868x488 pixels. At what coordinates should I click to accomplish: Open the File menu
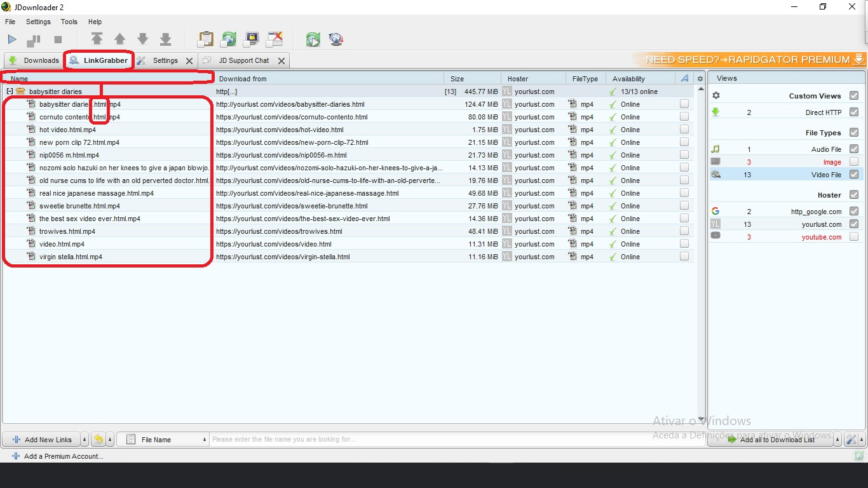[x=10, y=22]
